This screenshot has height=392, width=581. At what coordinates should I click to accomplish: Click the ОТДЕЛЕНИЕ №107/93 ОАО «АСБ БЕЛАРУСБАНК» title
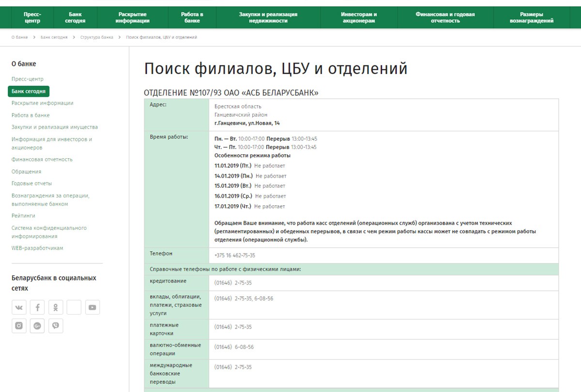point(231,93)
